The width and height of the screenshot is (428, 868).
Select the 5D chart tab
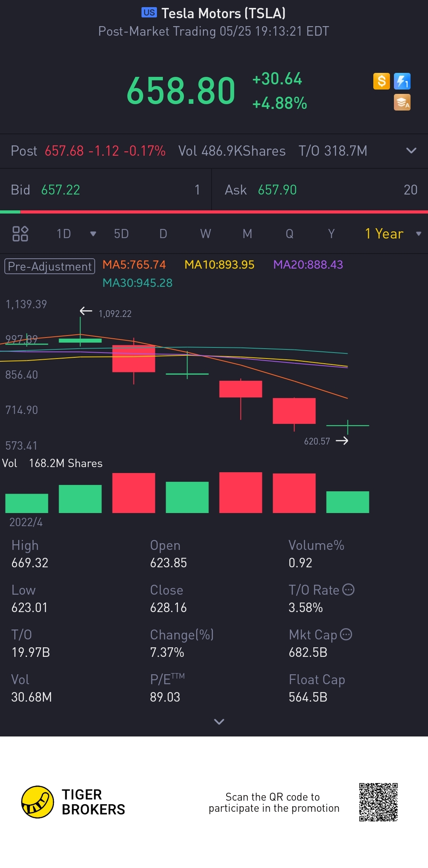(x=121, y=234)
